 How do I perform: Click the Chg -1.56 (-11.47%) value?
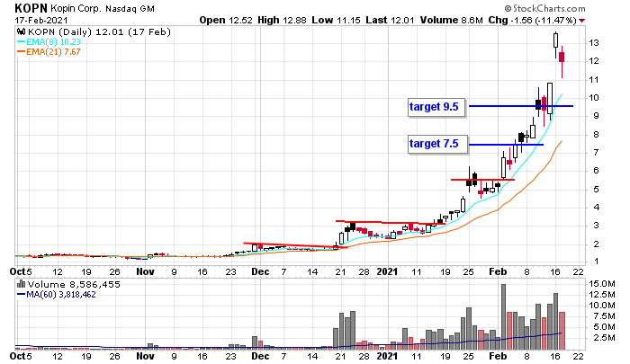tap(533, 20)
